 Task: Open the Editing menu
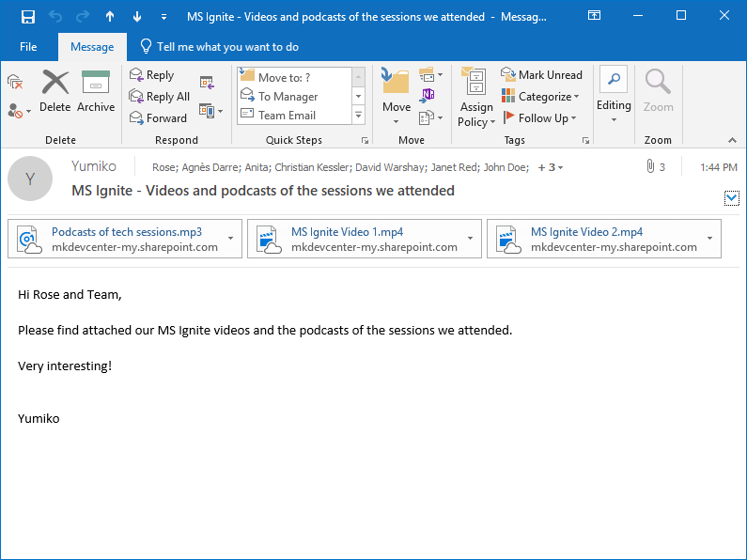coord(614,95)
